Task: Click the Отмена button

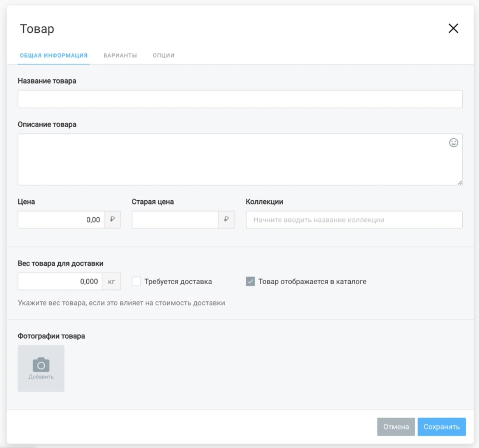Action: [x=396, y=427]
